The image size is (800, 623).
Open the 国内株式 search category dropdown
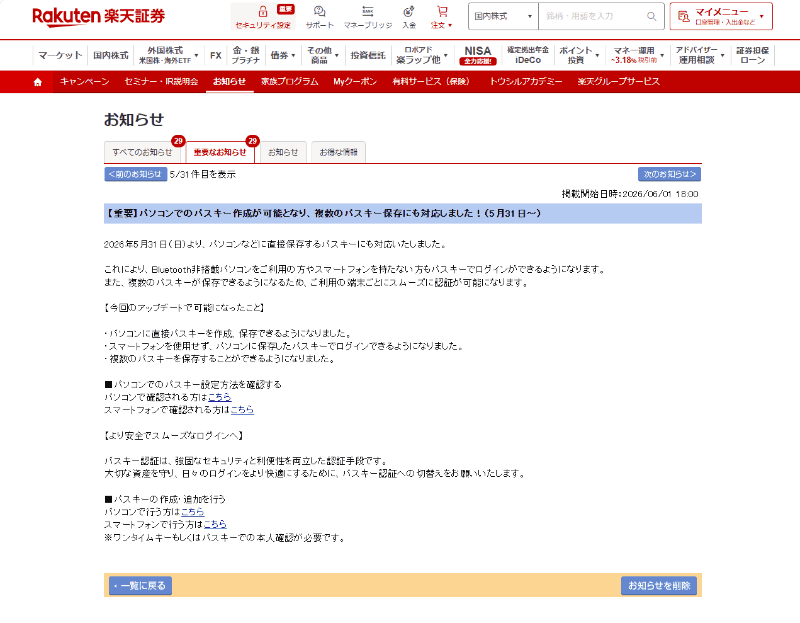coord(503,16)
